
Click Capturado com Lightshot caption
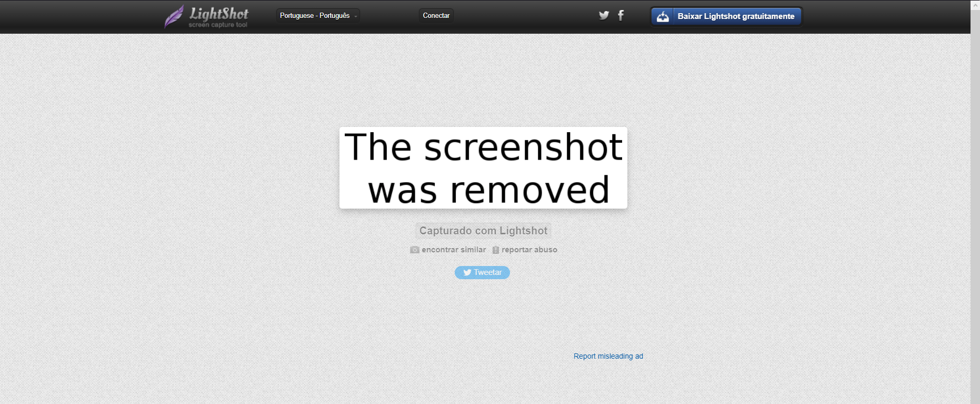pyautogui.click(x=483, y=231)
